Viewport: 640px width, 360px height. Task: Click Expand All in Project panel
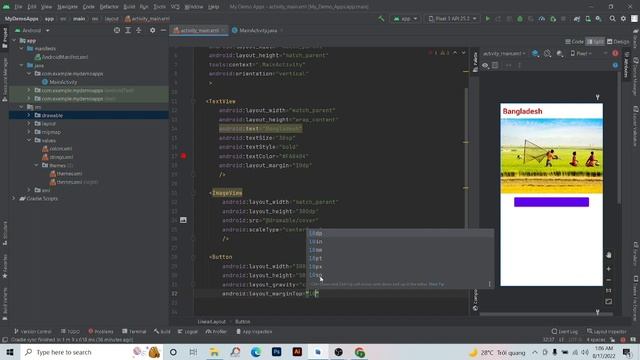click(x=128, y=30)
